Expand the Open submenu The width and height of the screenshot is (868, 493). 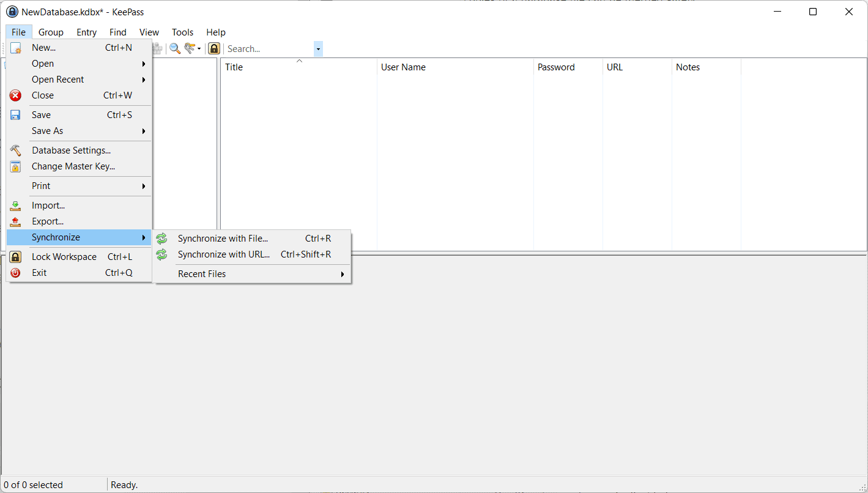pos(79,64)
